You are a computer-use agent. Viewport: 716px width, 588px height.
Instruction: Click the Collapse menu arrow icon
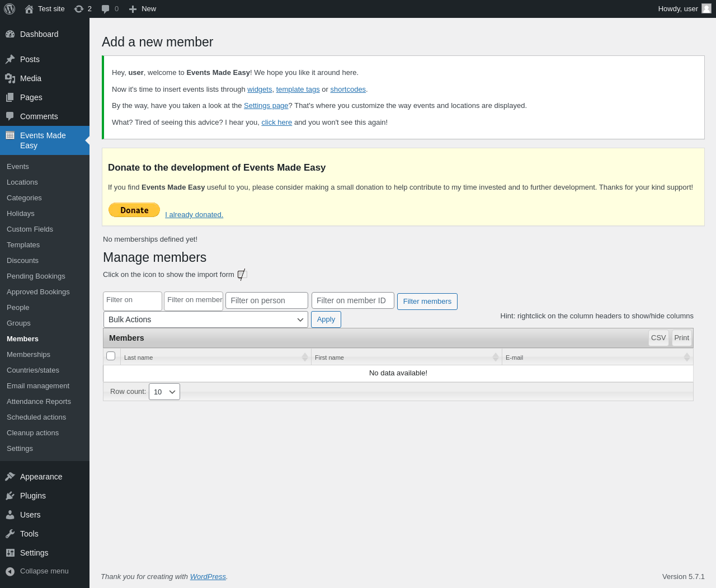(x=10, y=571)
